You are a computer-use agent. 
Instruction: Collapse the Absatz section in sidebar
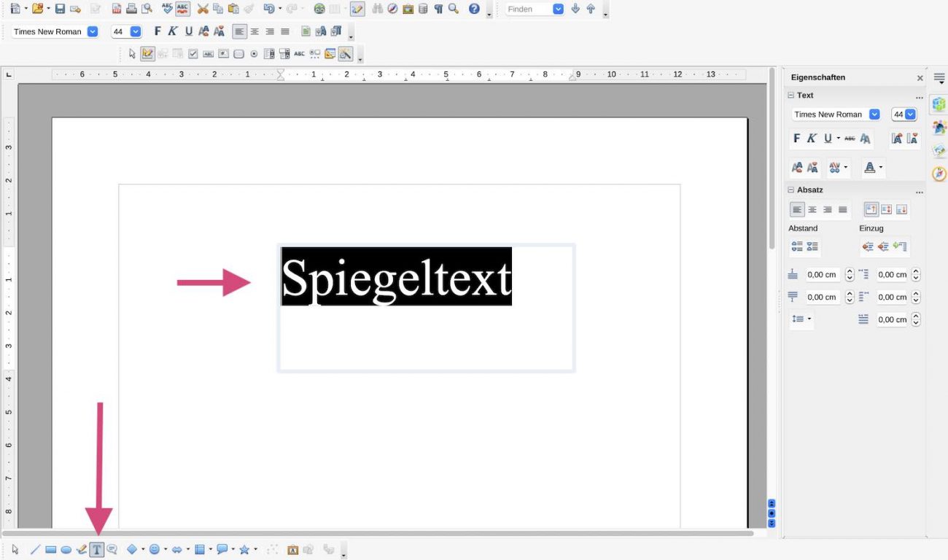point(790,190)
